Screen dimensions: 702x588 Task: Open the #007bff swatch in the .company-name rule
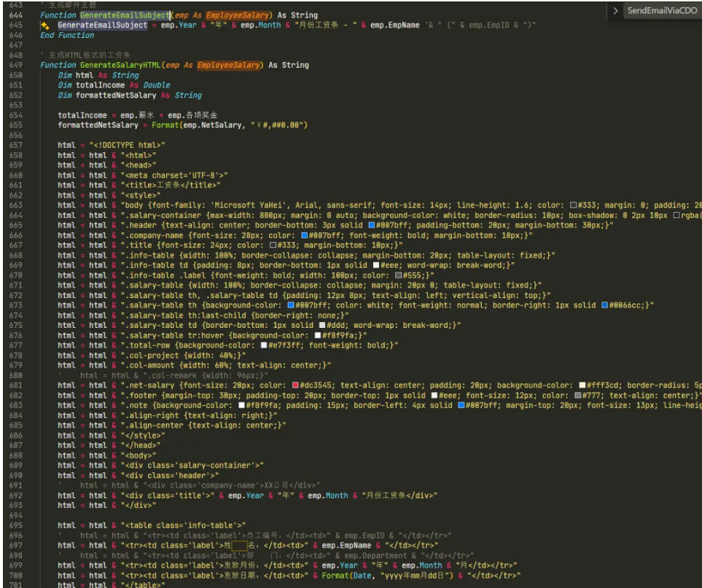click(x=305, y=235)
